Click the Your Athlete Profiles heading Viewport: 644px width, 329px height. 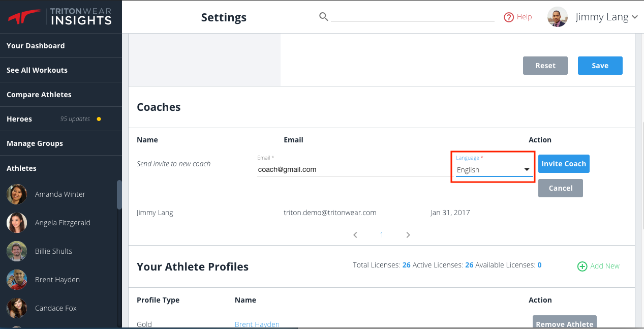[x=193, y=267]
